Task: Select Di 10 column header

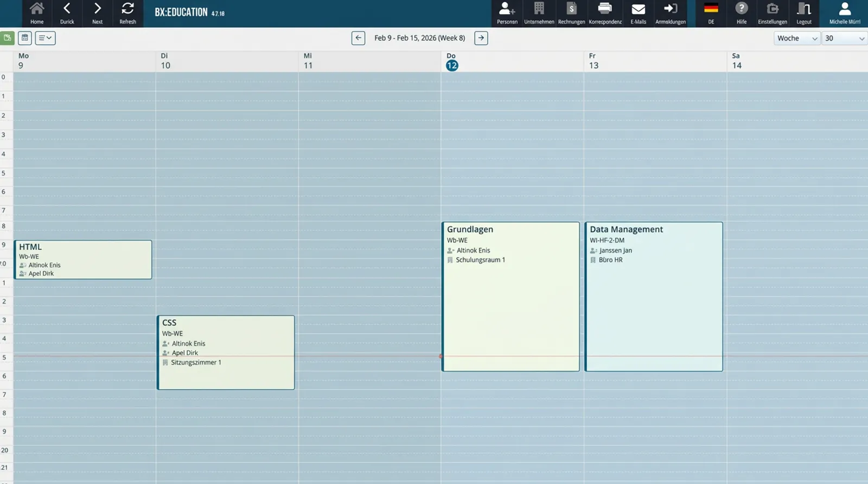Action: (227, 61)
